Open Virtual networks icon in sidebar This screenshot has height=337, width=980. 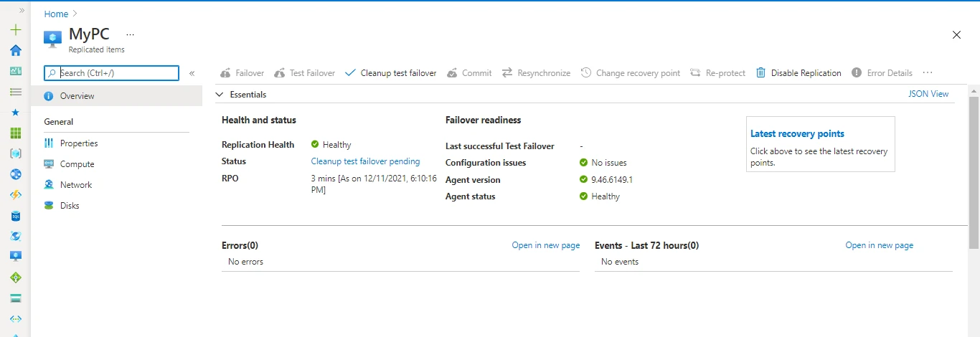[x=15, y=318]
